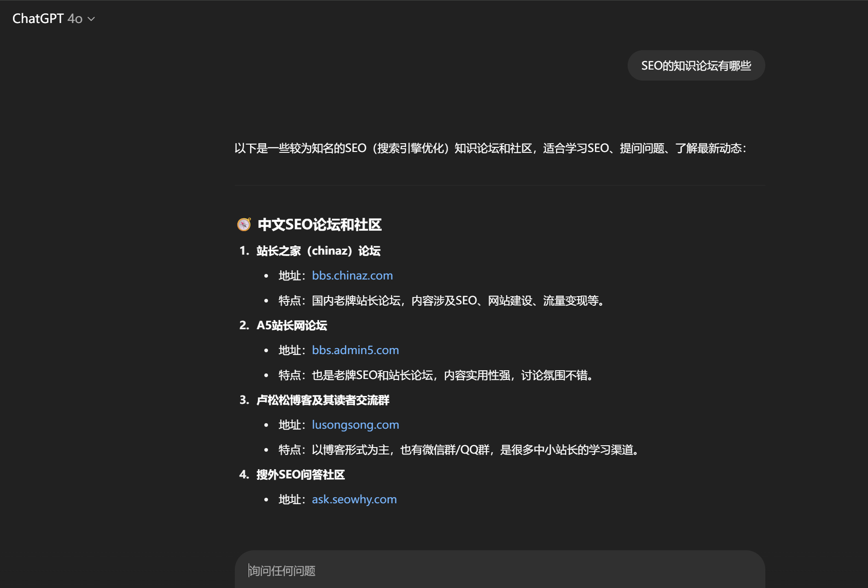Click list item 搜外SEO问答社区
Screen dimensions: 868x588
[x=300, y=474]
